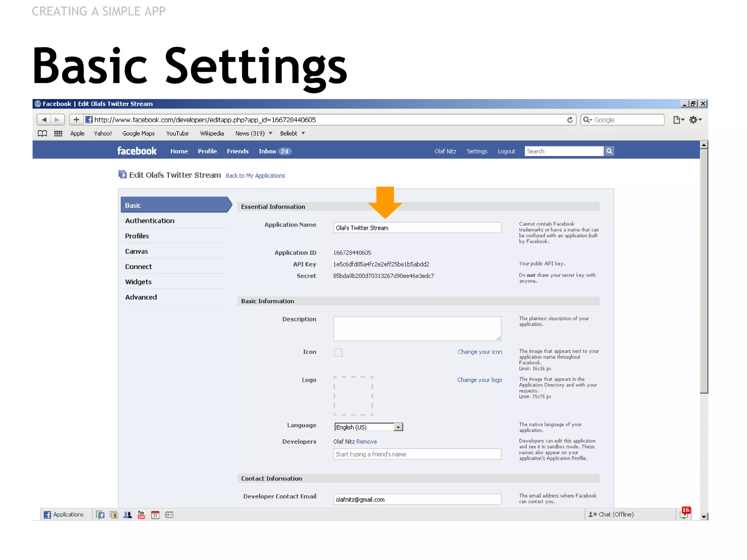The width and height of the screenshot is (747, 560).
Task: Open the friends/groups icon in bottom bar
Action: [127, 515]
